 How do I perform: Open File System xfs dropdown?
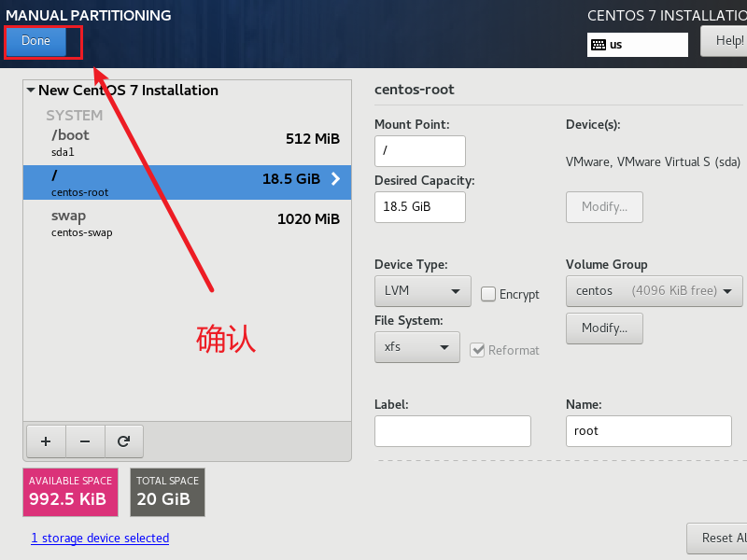pos(416,347)
